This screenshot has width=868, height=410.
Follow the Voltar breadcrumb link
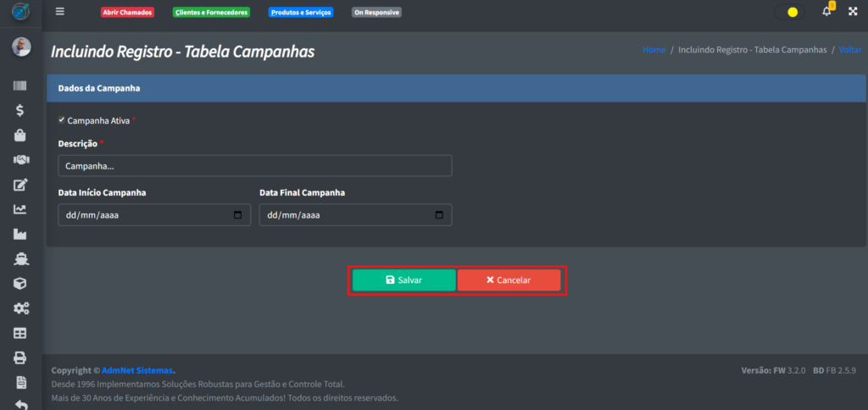click(850, 50)
